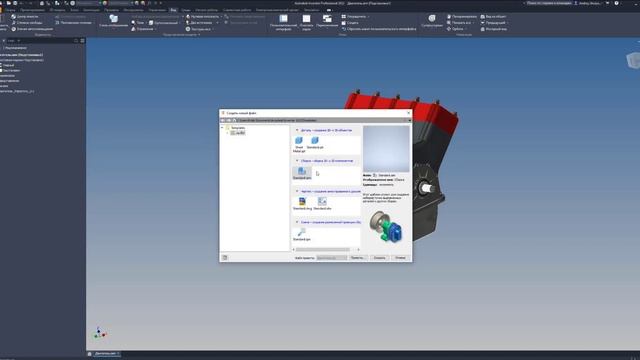
Task: Select the Standard.dwg drawing template
Action: 302,202
